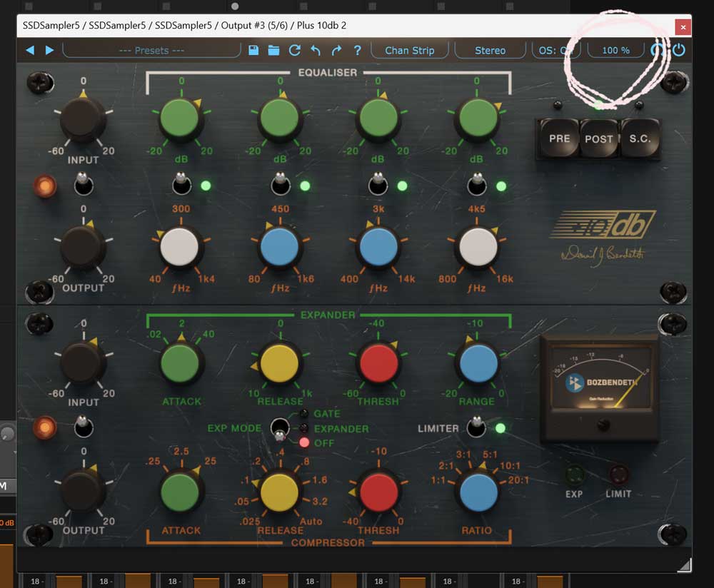Open the 100 % scale menu
Image resolution: width=714 pixels, height=588 pixels.
615,50
